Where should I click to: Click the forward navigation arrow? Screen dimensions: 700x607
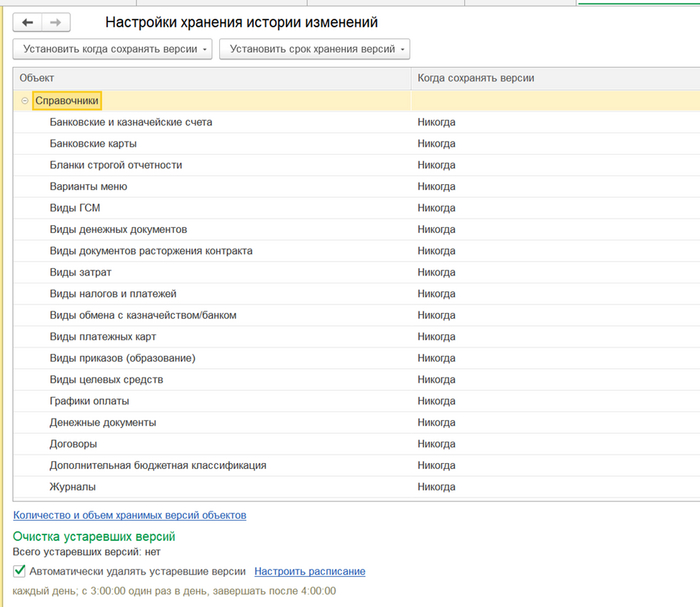coord(56,22)
